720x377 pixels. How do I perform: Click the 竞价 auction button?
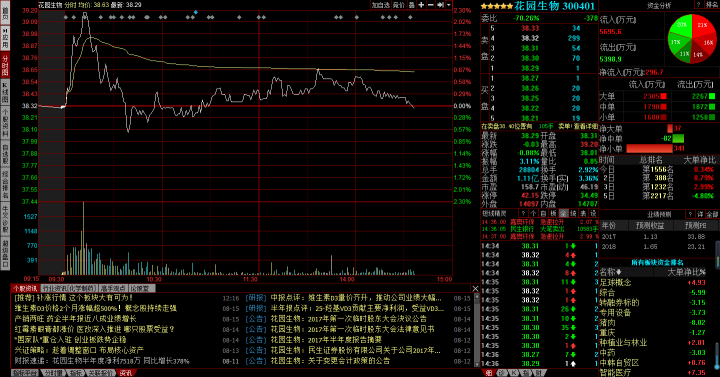pyautogui.click(x=399, y=5)
